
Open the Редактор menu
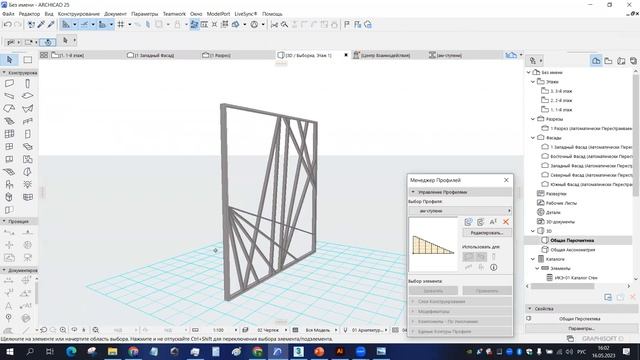pos(29,14)
